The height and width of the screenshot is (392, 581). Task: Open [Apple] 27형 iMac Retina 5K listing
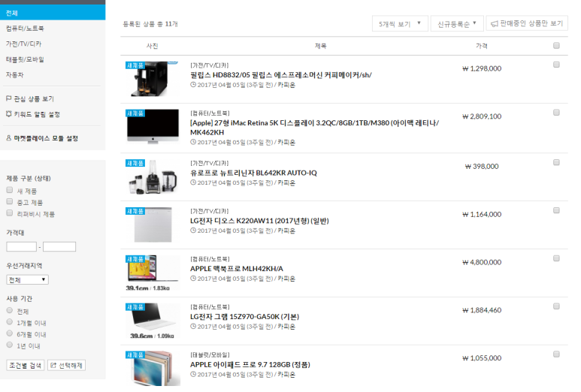(315, 128)
